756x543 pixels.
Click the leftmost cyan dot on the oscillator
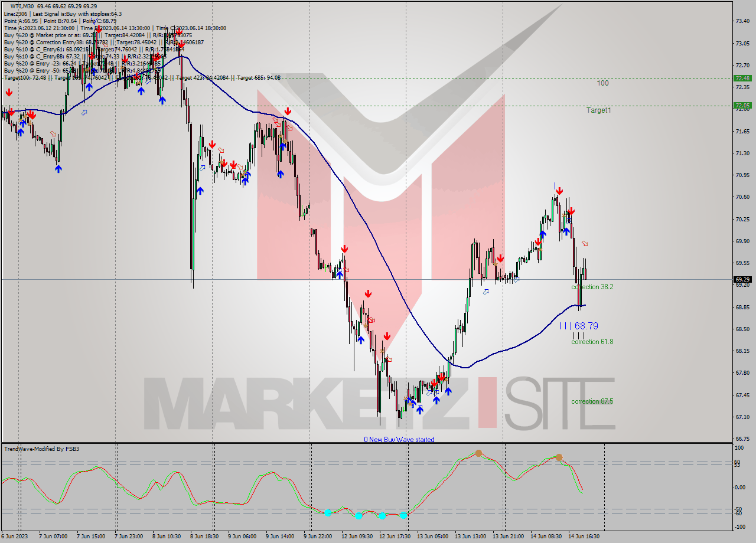328,512
